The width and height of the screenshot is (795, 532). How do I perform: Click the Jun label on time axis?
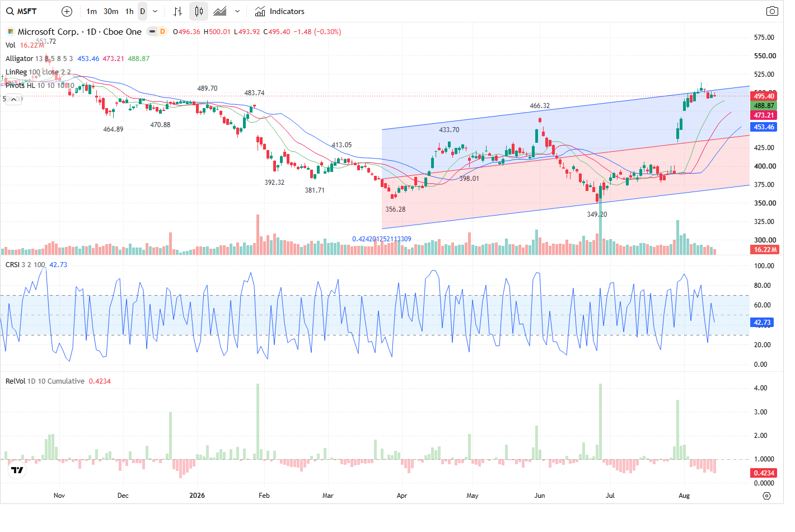click(x=540, y=496)
